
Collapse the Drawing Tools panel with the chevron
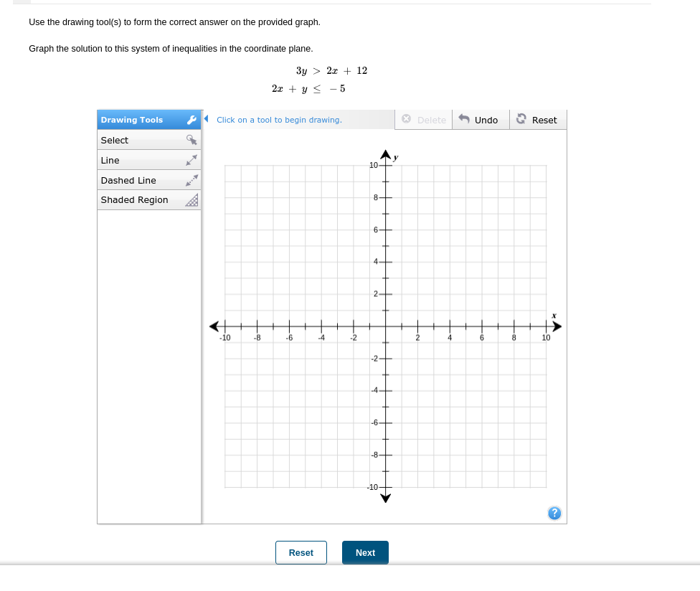coord(206,119)
